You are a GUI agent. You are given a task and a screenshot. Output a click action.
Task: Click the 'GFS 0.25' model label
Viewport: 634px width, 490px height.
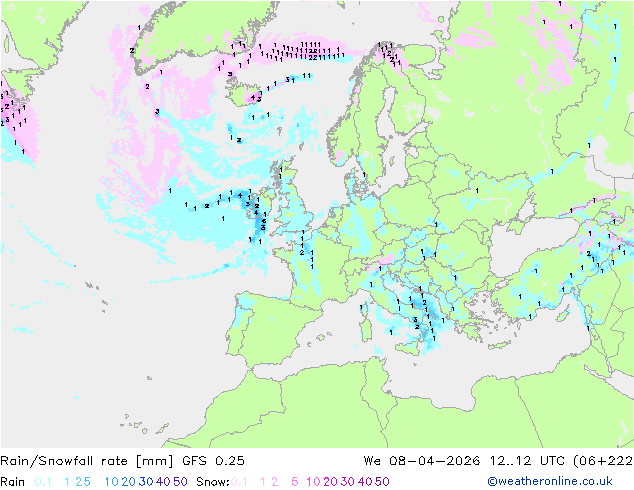tap(213, 461)
